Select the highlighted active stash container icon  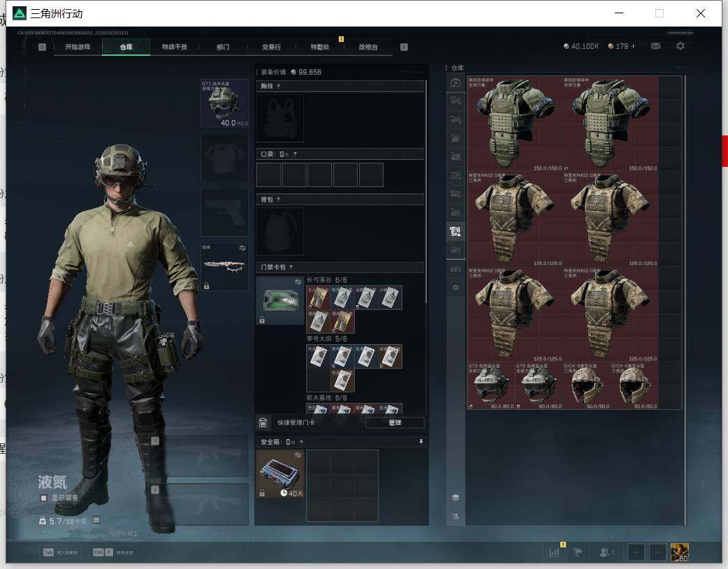point(456,231)
